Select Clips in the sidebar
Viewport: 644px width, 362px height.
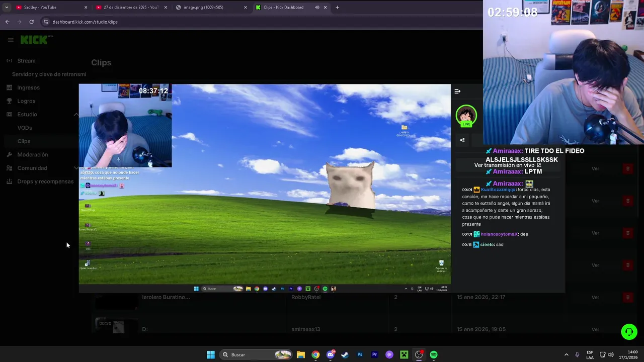pyautogui.click(x=24, y=141)
